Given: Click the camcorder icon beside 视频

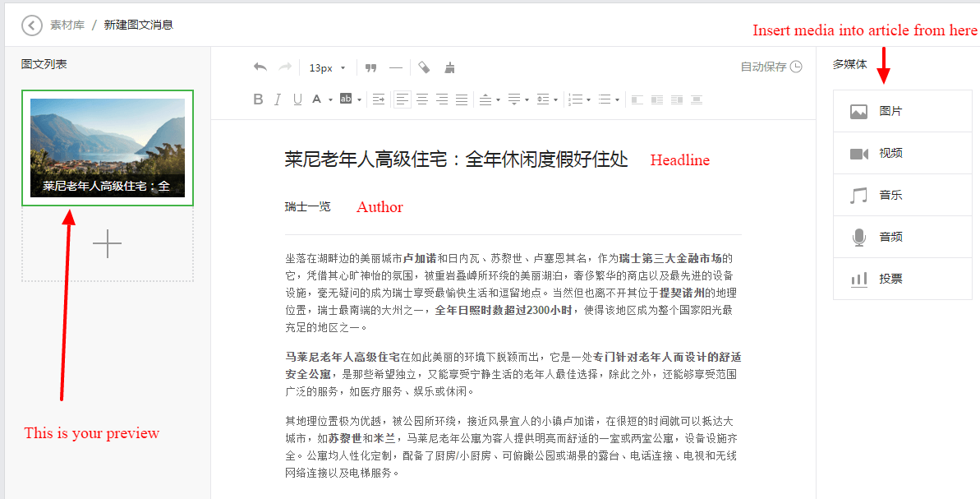Looking at the screenshot, I should [x=859, y=154].
